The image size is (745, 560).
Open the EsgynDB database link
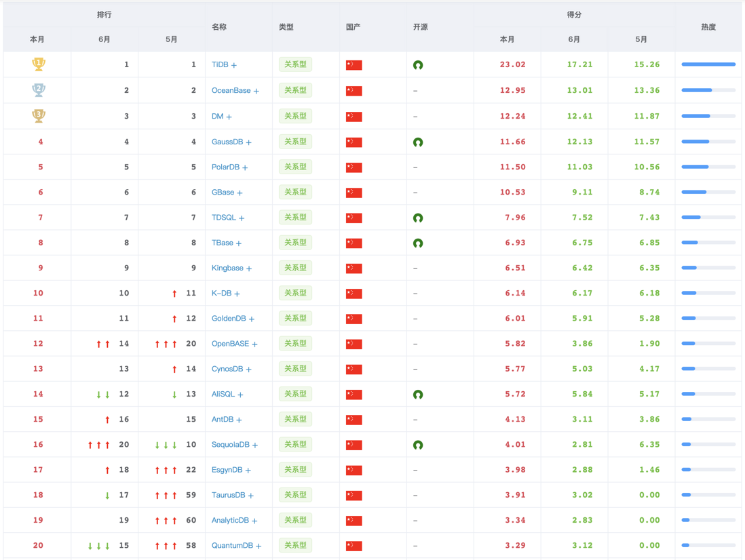(231, 470)
